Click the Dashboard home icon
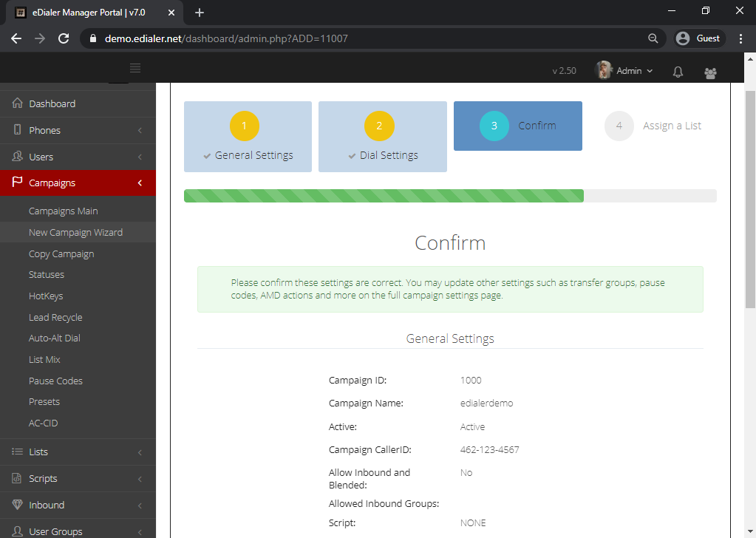Screen dimensions: 756x538 point(17,103)
